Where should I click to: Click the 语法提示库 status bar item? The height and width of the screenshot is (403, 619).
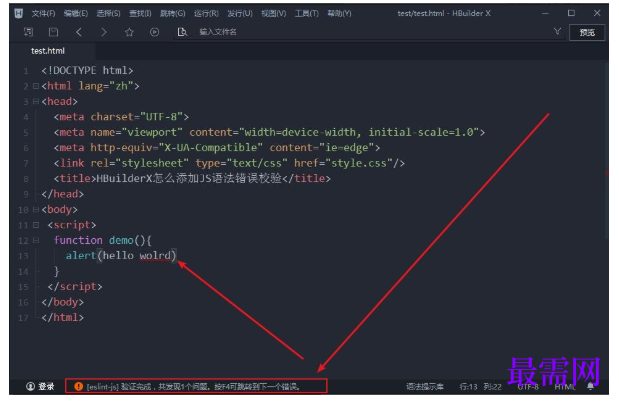pyautogui.click(x=424, y=385)
